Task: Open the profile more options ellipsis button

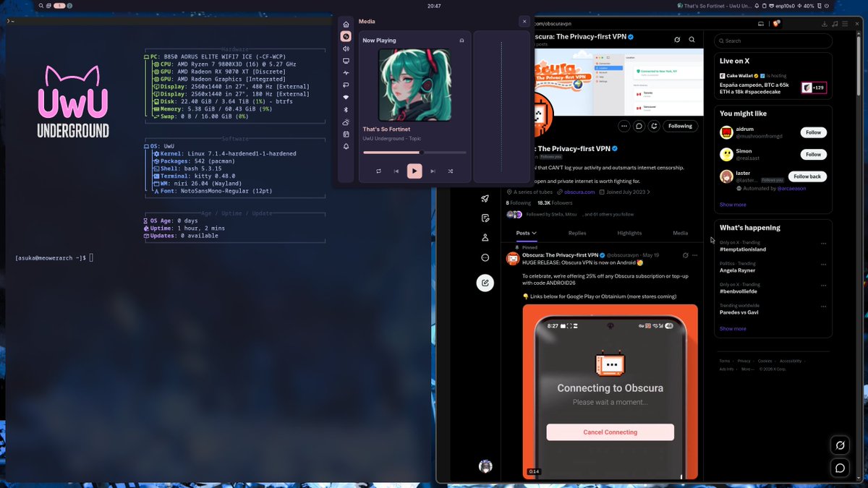Action: [624, 126]
